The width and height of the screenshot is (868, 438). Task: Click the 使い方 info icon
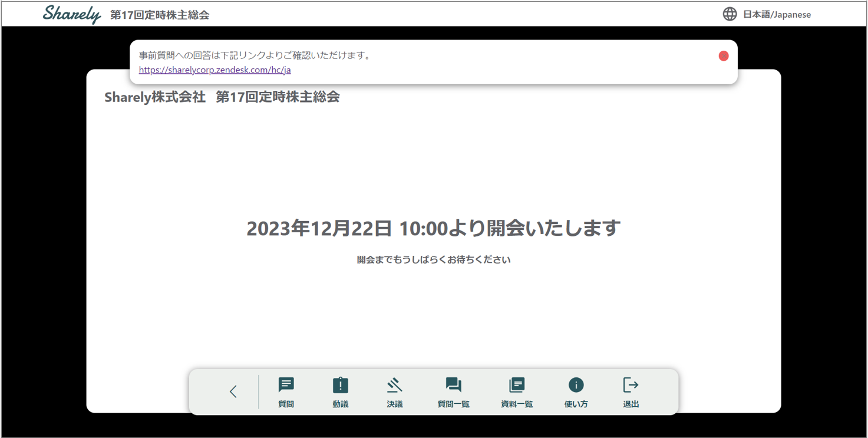click(x=576, y=386)
